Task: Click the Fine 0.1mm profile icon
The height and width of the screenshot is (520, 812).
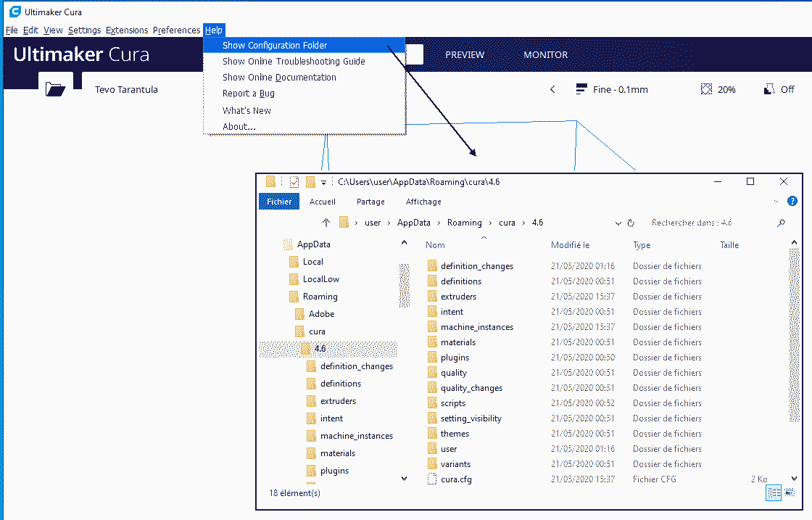Action: (x=581, y=89)
